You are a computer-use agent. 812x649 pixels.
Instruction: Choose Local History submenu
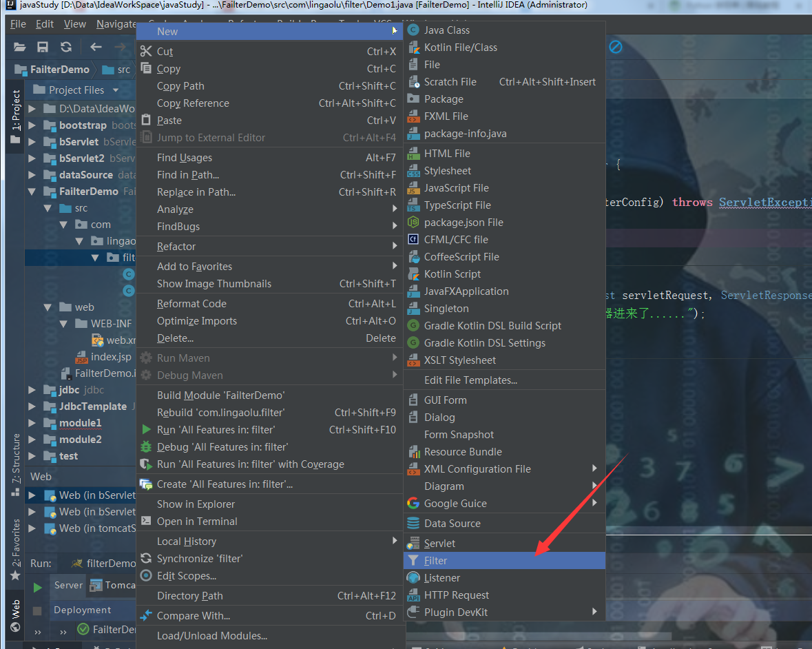click(x=269, y=542)
